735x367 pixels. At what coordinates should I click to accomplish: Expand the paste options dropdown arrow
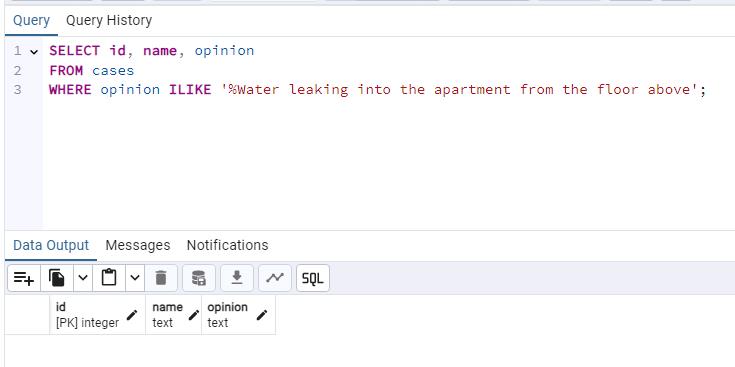click(135, 278)
